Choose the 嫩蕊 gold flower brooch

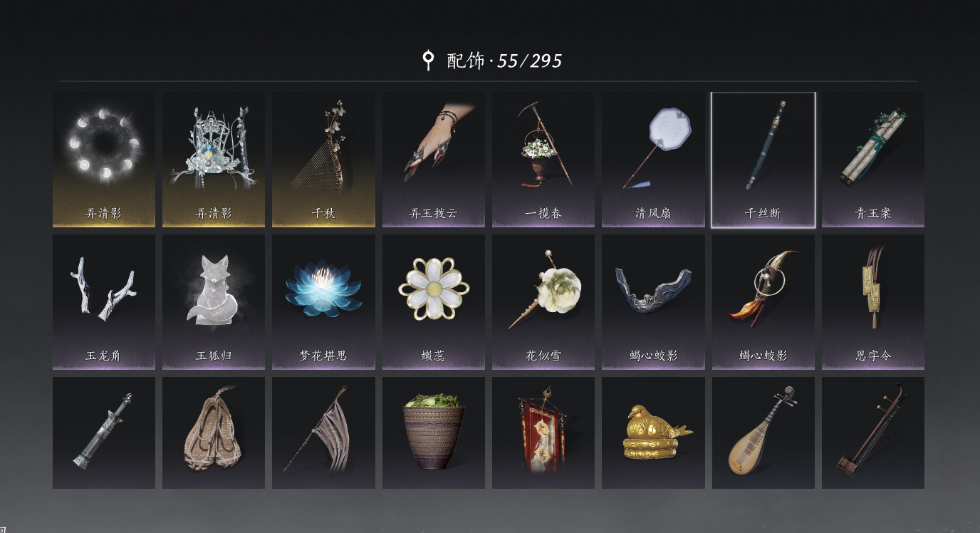click(434, 302)
